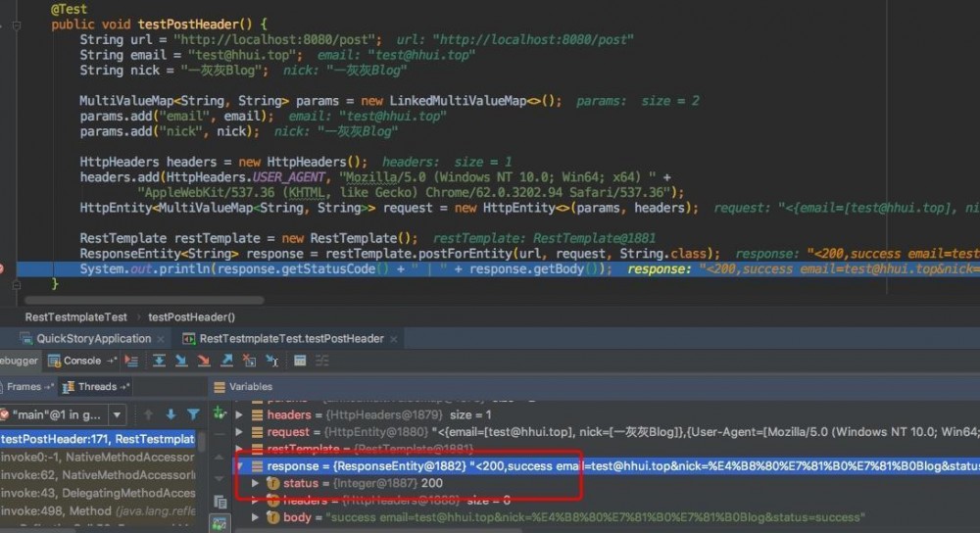Click the Drop Frame icon
The width and height of the screenshot is (980, 533).
coord(249,361)
